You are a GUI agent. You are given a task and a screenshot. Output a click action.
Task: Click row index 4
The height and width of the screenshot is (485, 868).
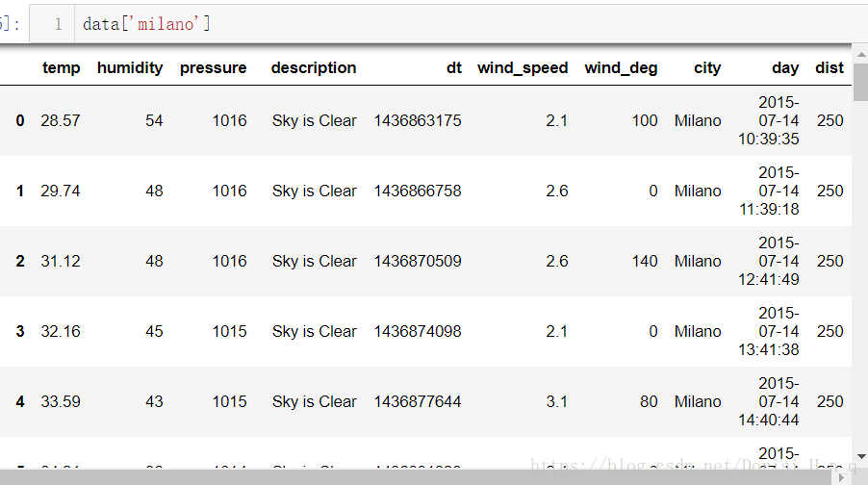pos(20,402)
